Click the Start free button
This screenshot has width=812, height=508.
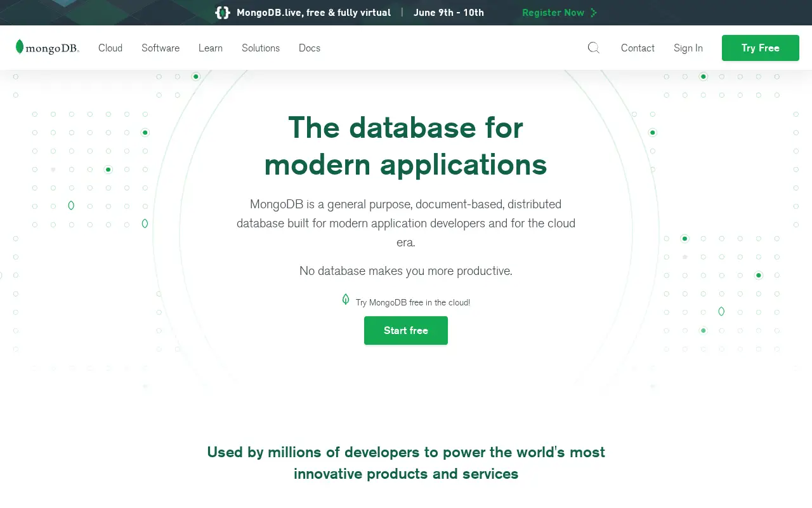406,331
